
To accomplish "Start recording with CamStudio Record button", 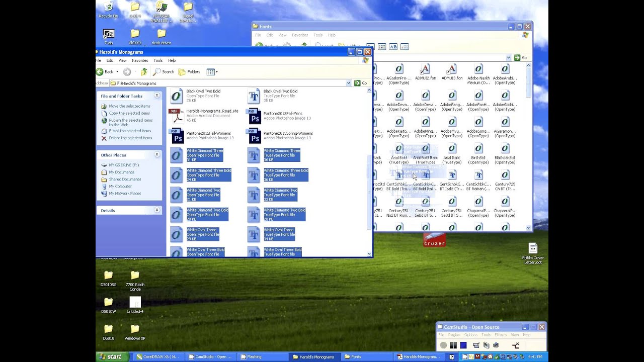I will (x=443, y=345).
